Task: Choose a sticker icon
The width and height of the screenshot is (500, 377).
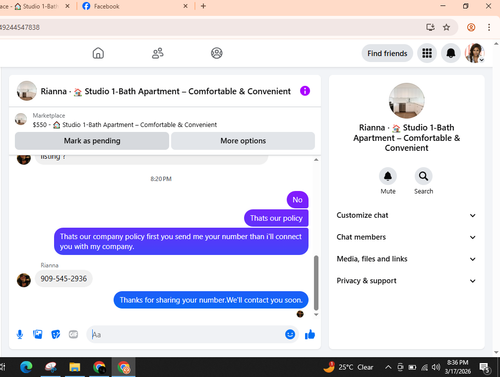Action: [x=56, y=334]
